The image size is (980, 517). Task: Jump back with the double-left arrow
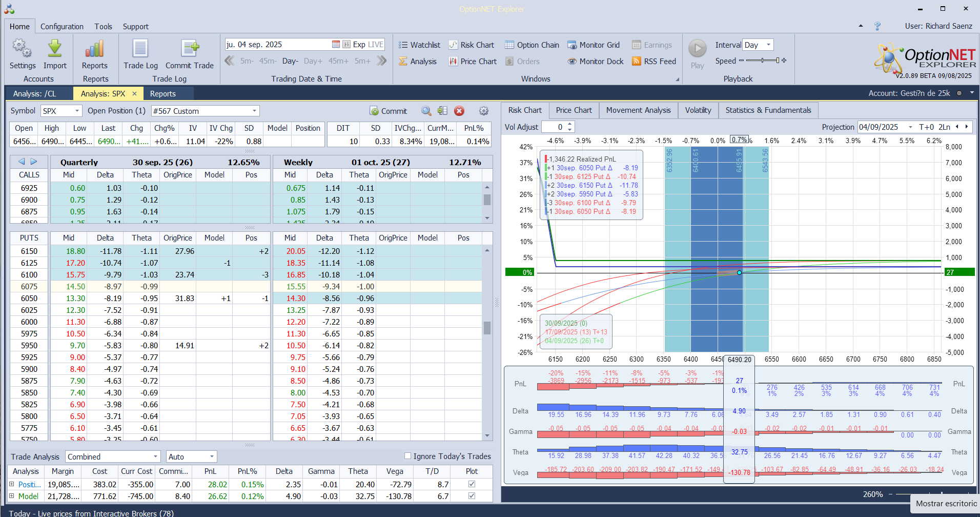pyautogui.click(x=230, y=61)
